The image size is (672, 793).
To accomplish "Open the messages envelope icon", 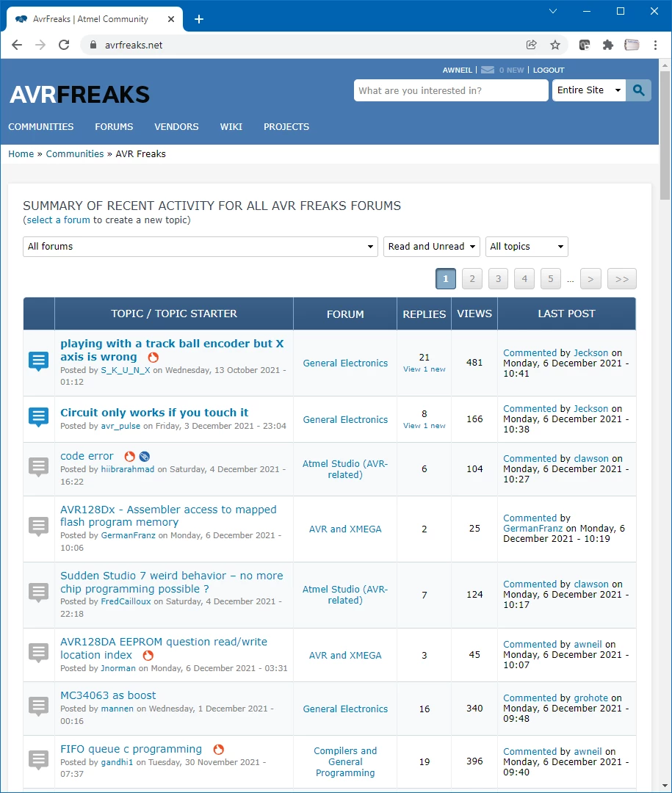I will tap(488, 70).
